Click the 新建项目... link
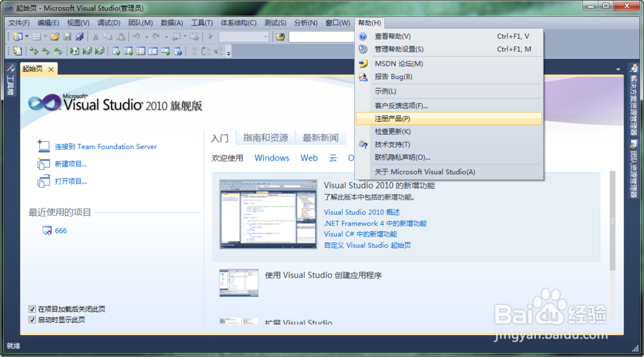 tap(71, 164)
